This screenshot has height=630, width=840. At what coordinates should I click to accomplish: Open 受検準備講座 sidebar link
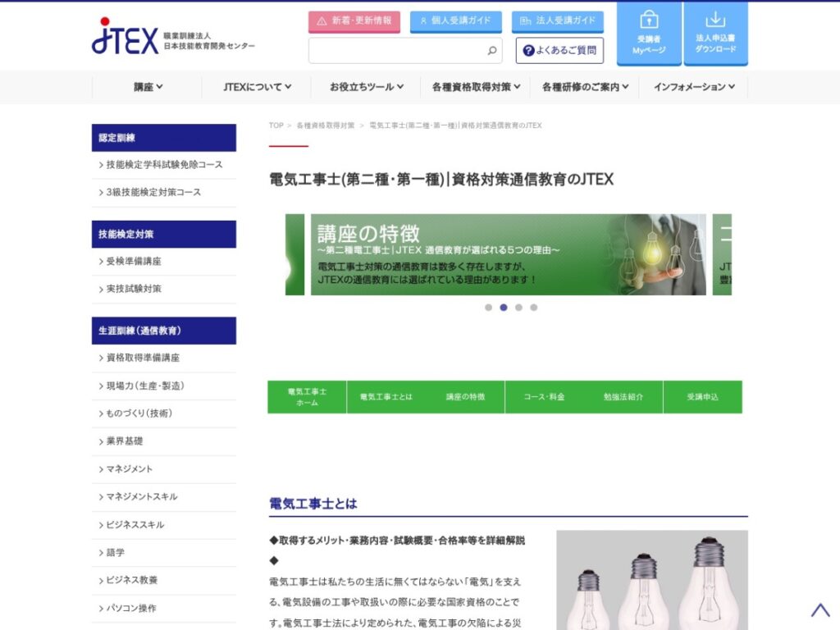coord(164,262)
